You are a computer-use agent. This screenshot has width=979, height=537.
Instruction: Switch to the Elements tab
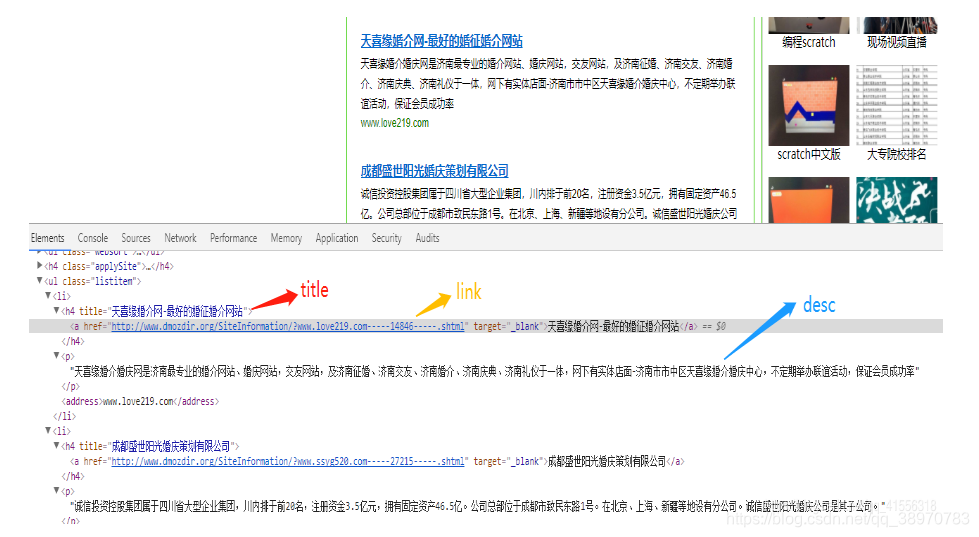coord(47,238)
